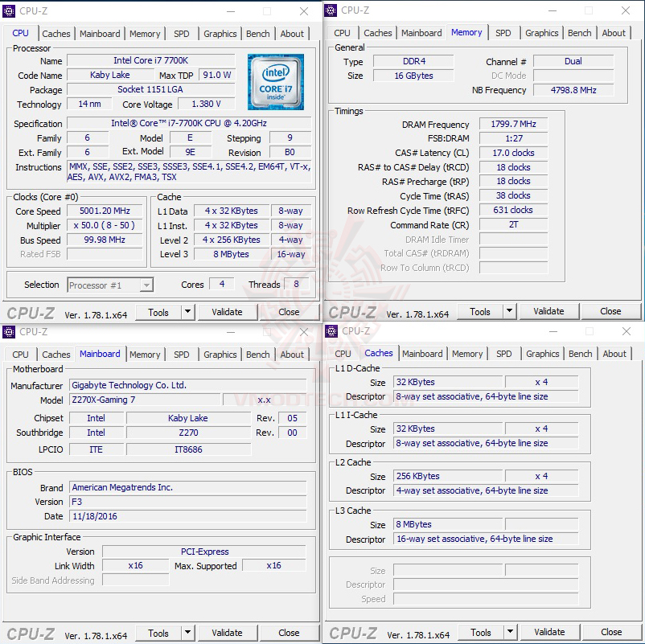Open the Graphics tab in the Memory window
The image size is (645, 644).
pyautogui.click(x=541, y=33)
